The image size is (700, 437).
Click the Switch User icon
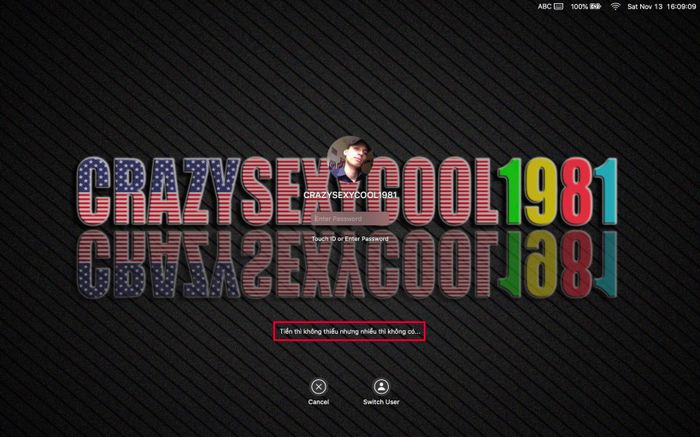(x=381, y=387)
